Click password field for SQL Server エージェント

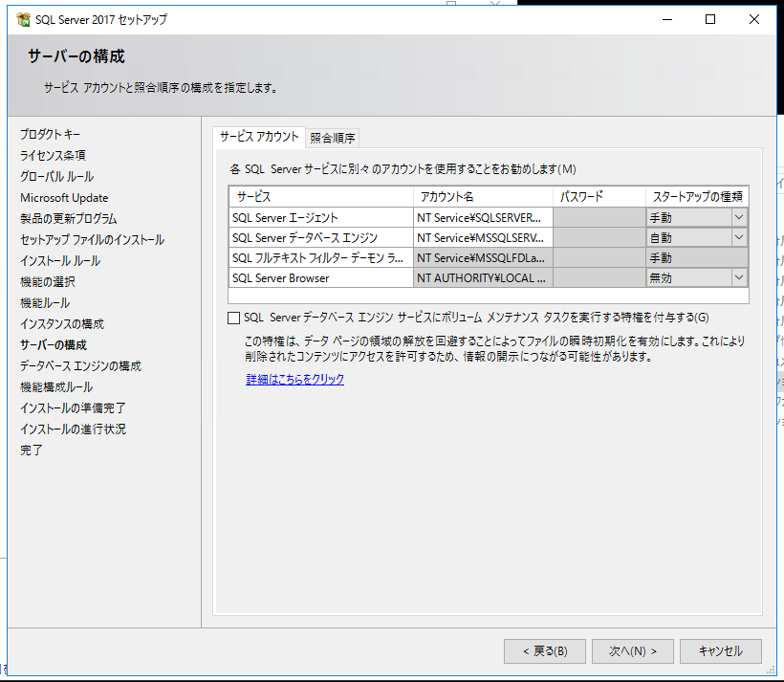[599, 218]
